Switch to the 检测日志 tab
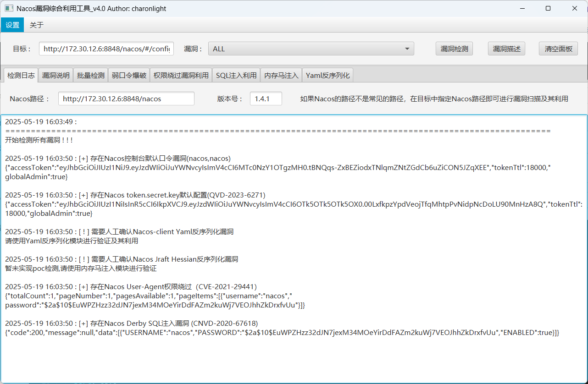588x384 pixels. point(21,75)
